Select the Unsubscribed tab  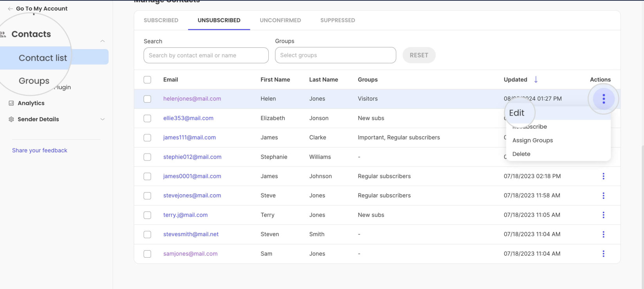(x=219, y=20)
